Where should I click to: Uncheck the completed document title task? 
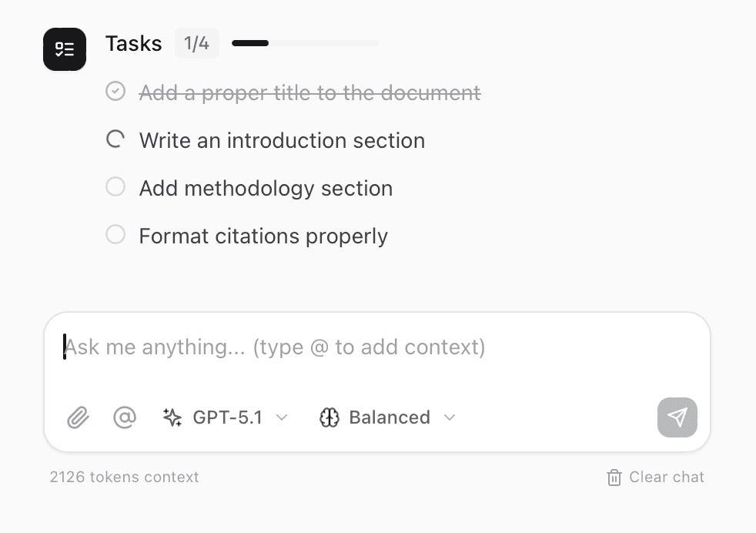(x=115, y=91)
